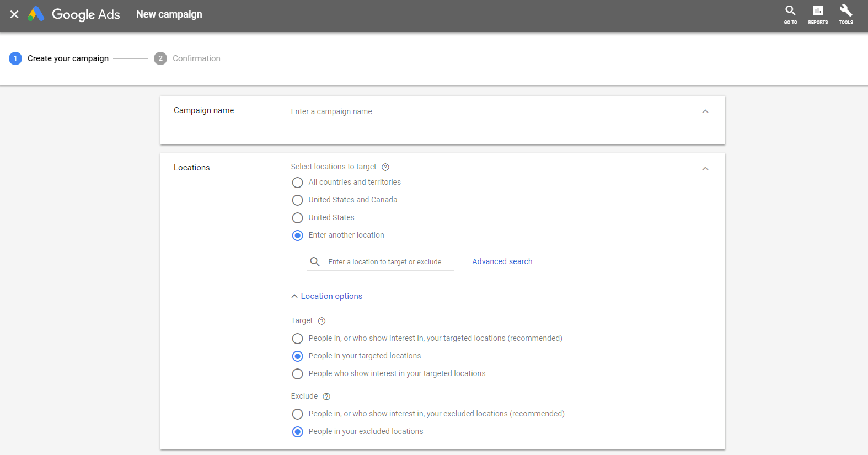Click the New campaign title text
Screen dimensions: 868x455
click(x=169, y=14)
